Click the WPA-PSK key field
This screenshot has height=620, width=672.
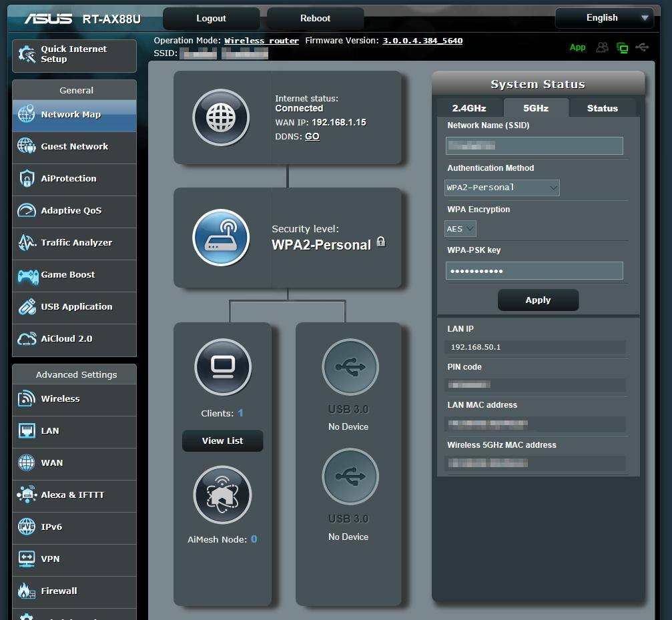(534, 270)
